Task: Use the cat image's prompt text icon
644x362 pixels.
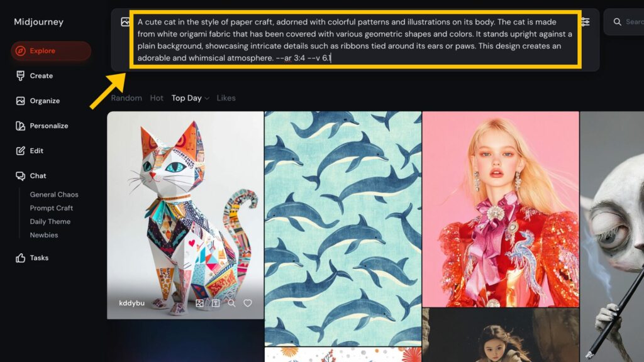Action: click(x=216, y=303)
